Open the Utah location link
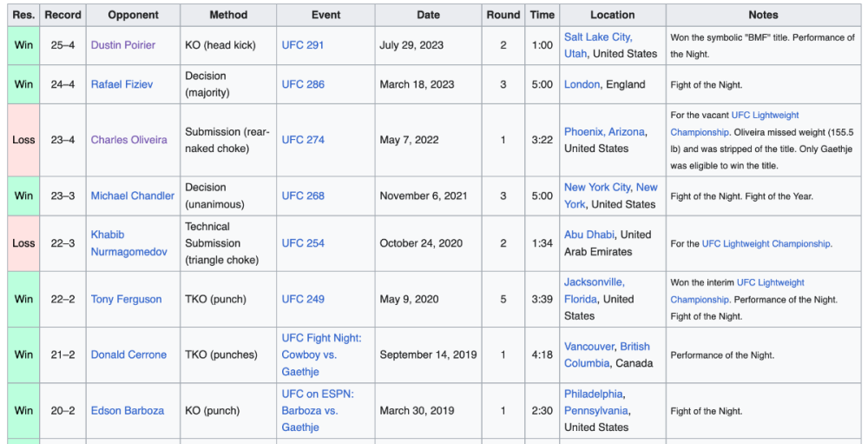 click(575, 54)
